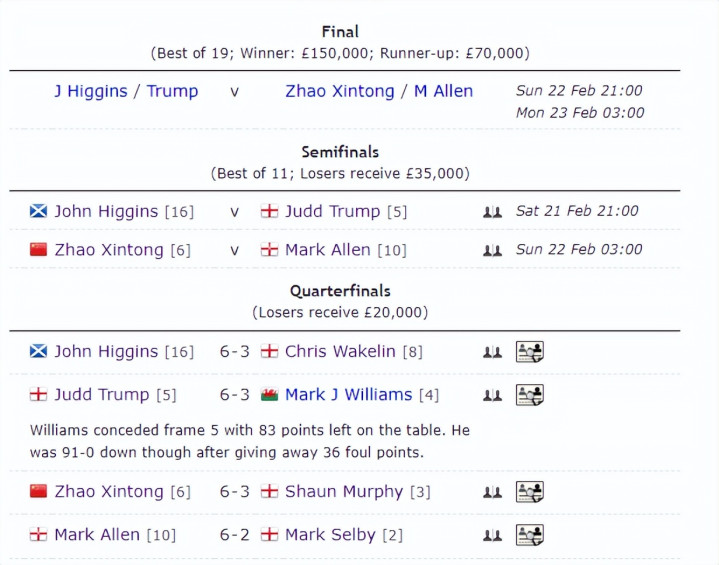Image resolution: width=719 pixels, height=565 pixels.
Task: Click head-to-head icon in Trump v Williams quarterfinal
Action: [x=492, y=395]
